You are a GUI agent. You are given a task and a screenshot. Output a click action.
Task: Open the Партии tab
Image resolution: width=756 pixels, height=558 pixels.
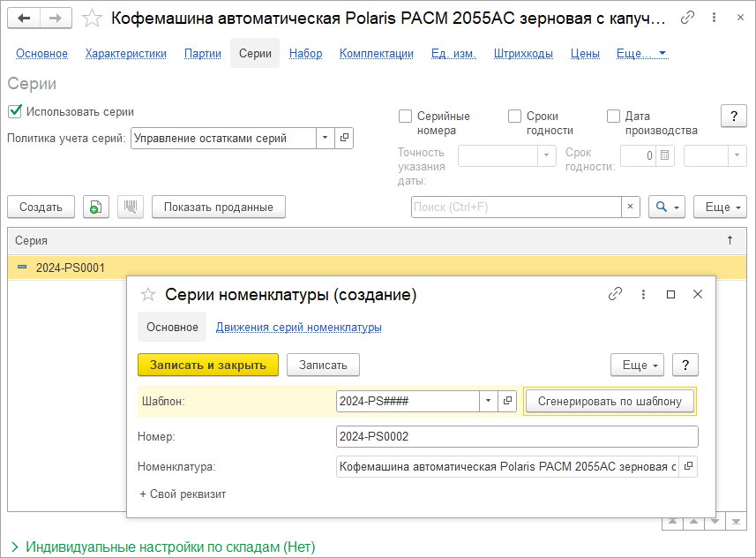203,54
